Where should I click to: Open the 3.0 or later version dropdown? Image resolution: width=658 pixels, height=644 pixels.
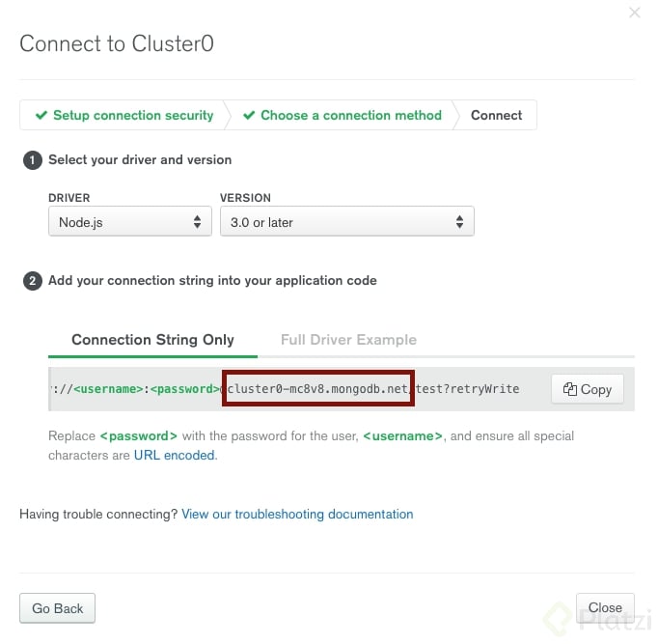point(347,221)
